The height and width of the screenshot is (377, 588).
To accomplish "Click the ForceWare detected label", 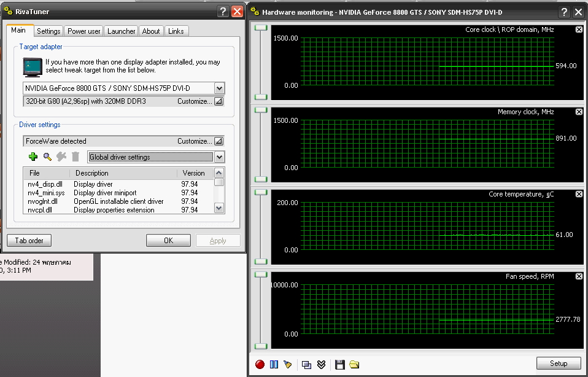I will point(56,141).
